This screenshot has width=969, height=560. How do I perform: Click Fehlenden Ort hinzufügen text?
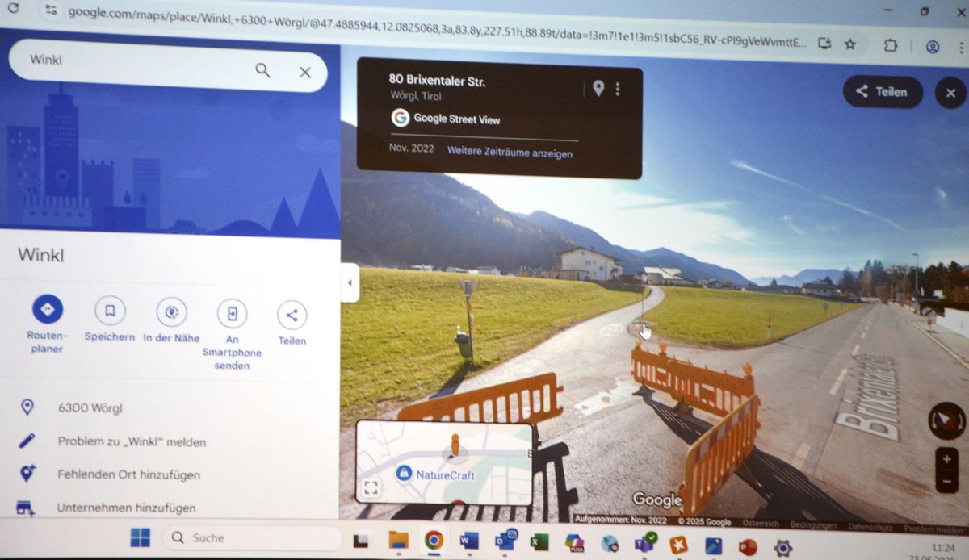click(128, 474)
